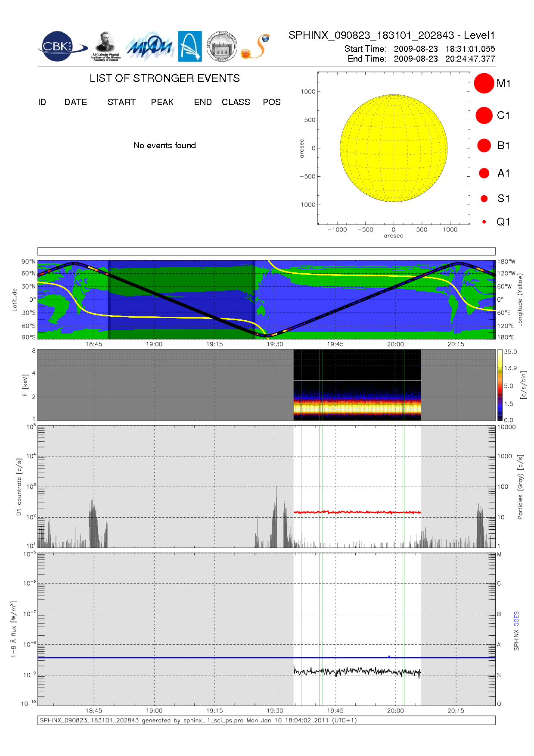The width and height of the screenshot is (534, 756).
Task: Click the spectrogram color scale bar
Action: tap(500, 385)
